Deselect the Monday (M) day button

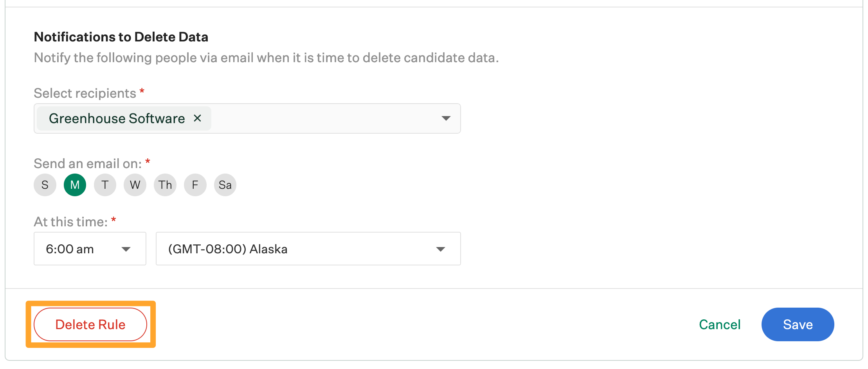pyautogui.click(x=75, y=185)
